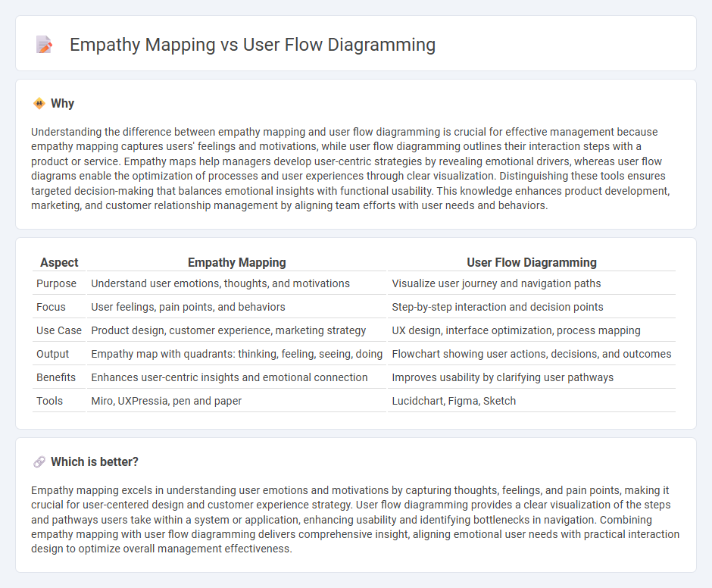Click the chain link icon by Which is better?
This screenshot has height=588, width=712.
point(39,462)
